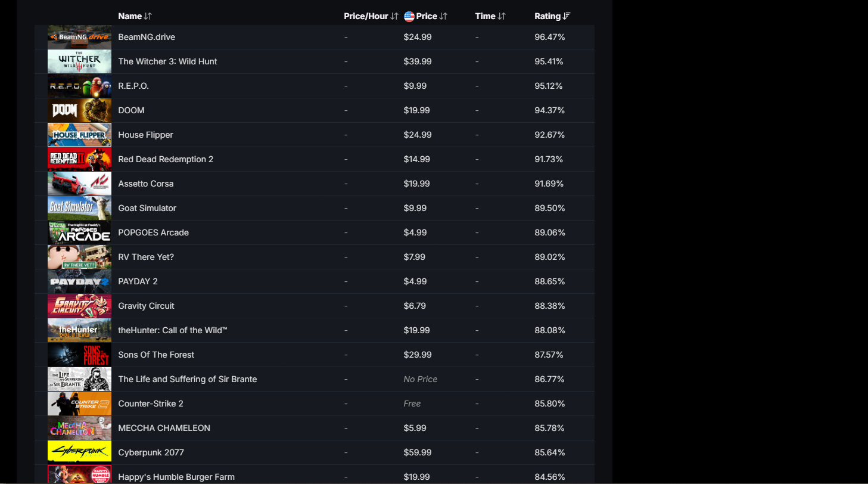
Task: Sort by Time using its arrow icon
Action: click(x=502, y=17)
